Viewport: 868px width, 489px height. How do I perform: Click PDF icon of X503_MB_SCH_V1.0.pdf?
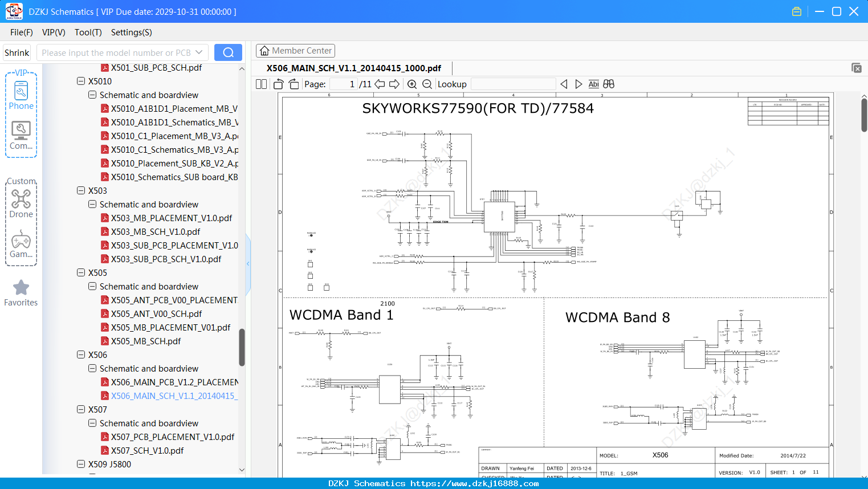[105, 232]
